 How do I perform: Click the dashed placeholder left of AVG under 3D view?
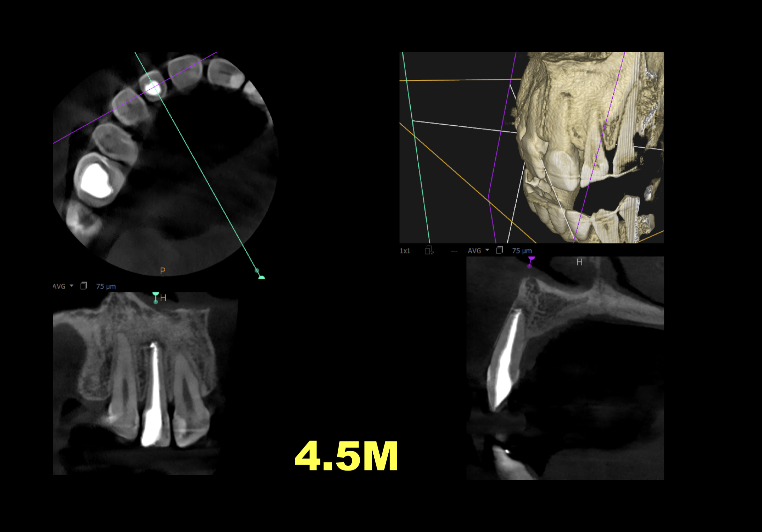(x=454, y=251)
